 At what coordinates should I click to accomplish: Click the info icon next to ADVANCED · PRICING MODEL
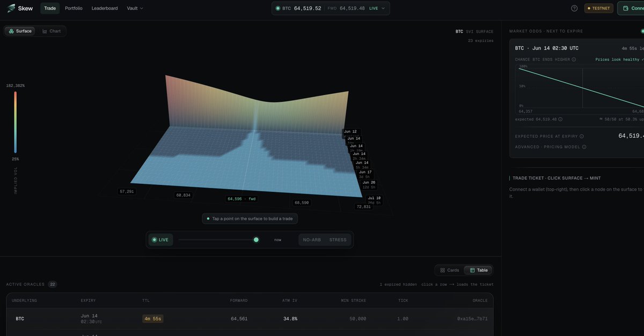click(x=584, y=147)
